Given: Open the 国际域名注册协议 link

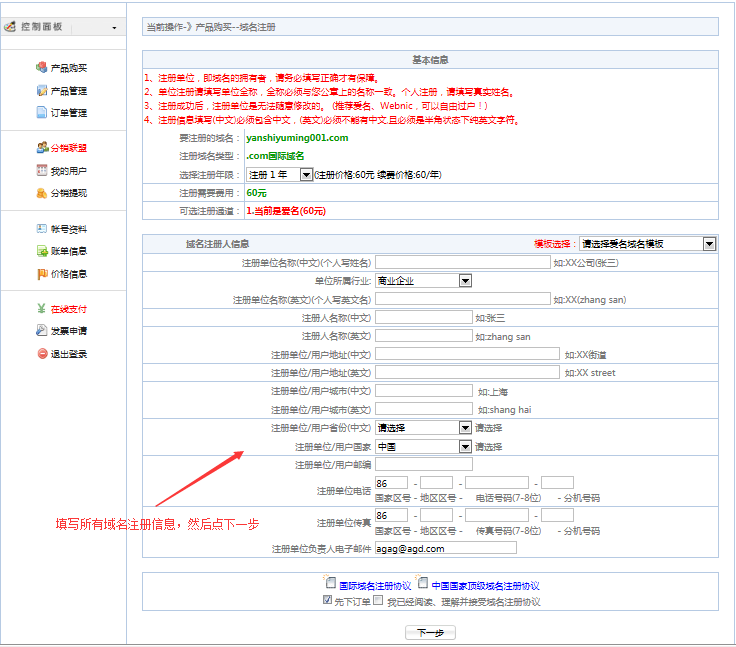Looking at the screenshot, I should click(375, 585).
